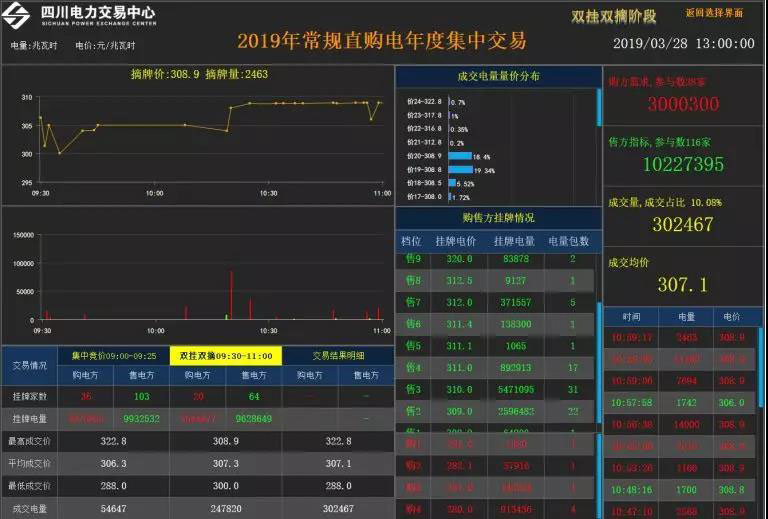Click the 时间 column header in trade log
Viewport: 768px width, 519px height.
(x=631, y=315)
